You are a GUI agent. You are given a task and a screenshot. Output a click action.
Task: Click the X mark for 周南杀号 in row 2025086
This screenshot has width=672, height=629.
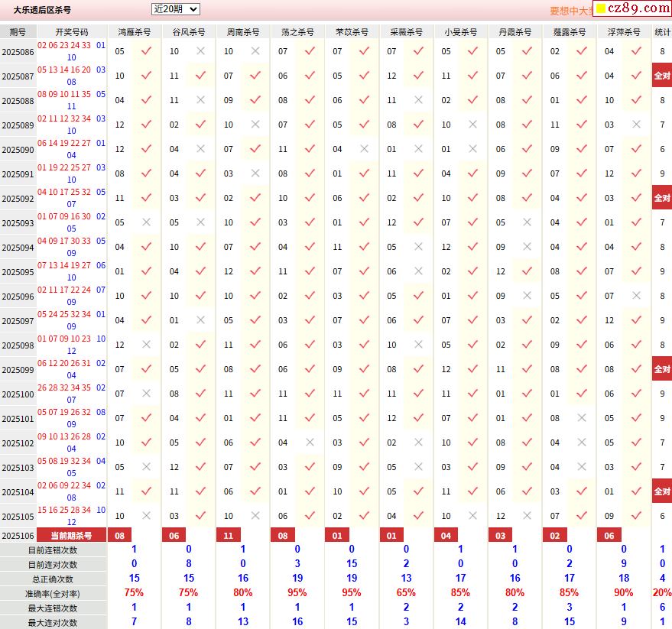255,51
